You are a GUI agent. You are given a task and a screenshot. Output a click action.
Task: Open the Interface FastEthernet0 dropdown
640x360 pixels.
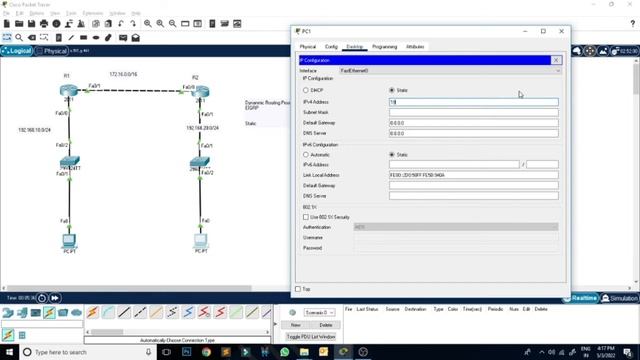coord(450,71)
